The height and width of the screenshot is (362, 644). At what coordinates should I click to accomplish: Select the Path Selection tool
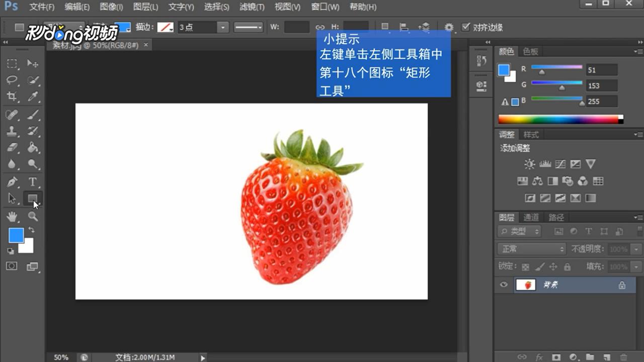[x=12, y=198]
